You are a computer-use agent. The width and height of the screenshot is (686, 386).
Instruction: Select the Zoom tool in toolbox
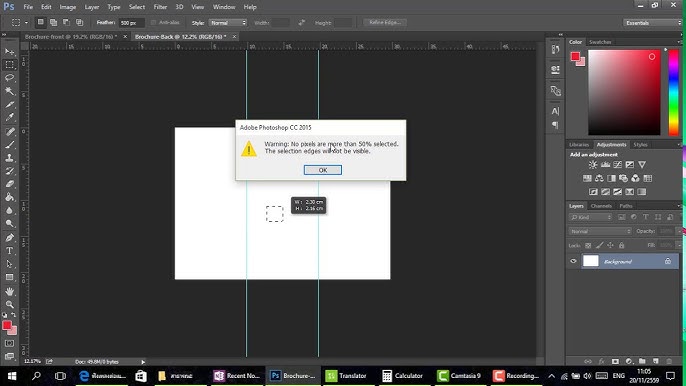(9, 304)
